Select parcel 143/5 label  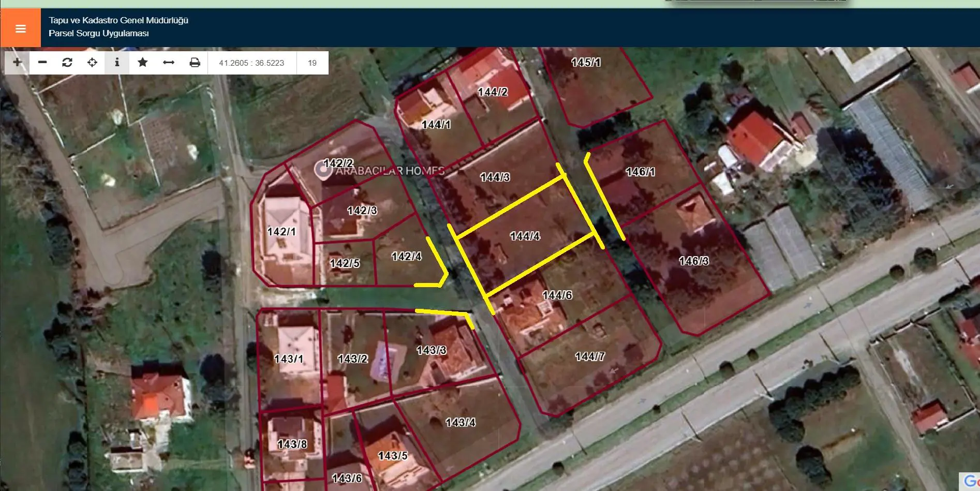(x=393, y=456)
